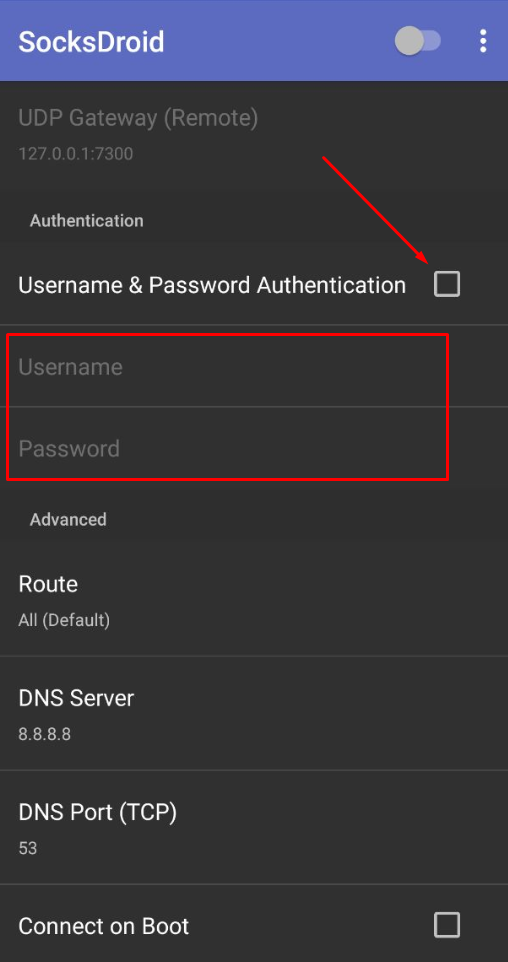Tick the Connect on Boot checkbox
Image resolution: width=508 pixels, height=962 pixels.
(x=447, y=925)
